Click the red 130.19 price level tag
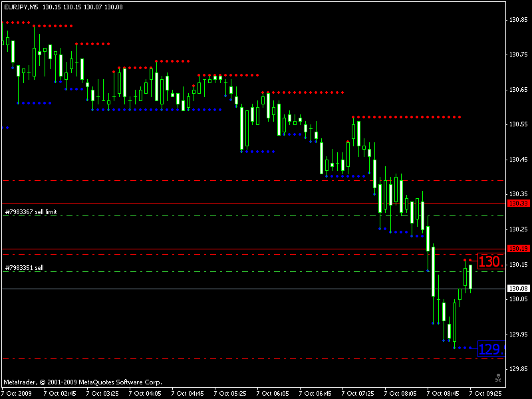This screenshot has height=399, width=532. pos(519,248)
